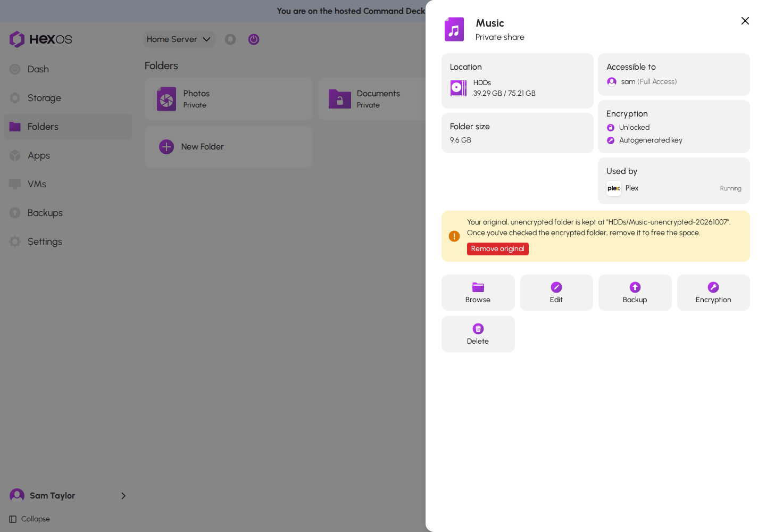Open Settings from the sidebar
Viewport: 766px width, 532px height.
click(68, 242)
